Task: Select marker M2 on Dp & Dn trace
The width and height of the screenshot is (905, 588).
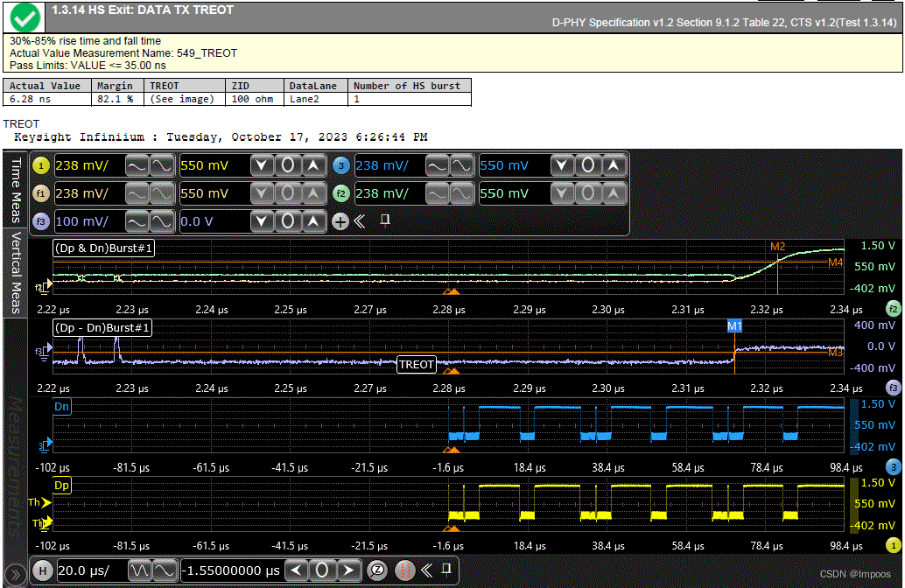Action: click(x=777, y=247)
